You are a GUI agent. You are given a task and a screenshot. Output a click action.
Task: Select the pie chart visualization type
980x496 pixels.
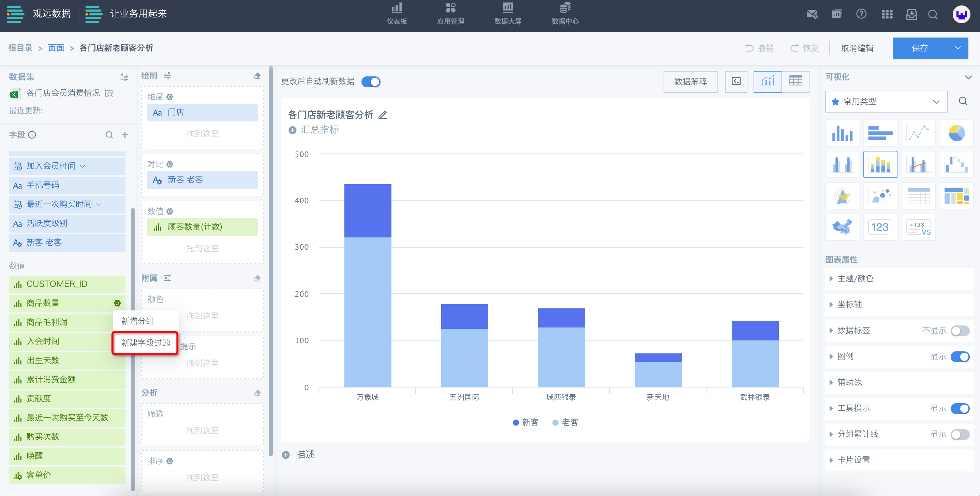tap(956, 133)
